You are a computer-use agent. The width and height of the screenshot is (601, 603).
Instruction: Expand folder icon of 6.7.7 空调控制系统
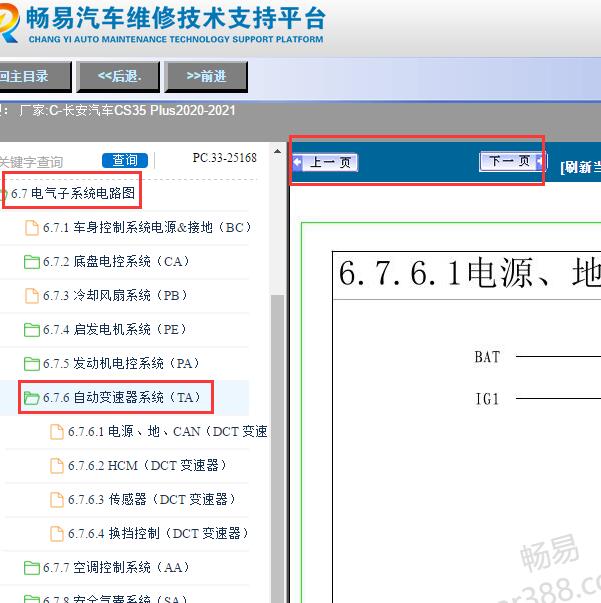pyautogui.click(x=32, y=568)
